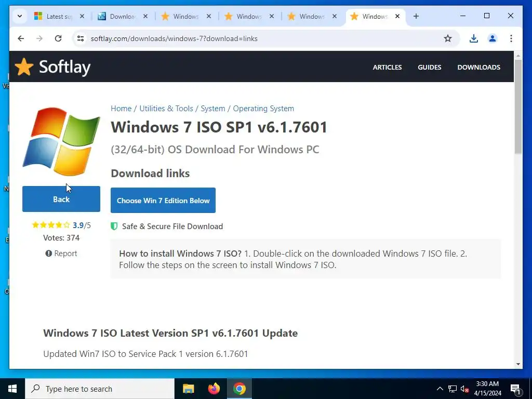Click the taskbar search box
The image size is (532, 399).
coord(100,389)
